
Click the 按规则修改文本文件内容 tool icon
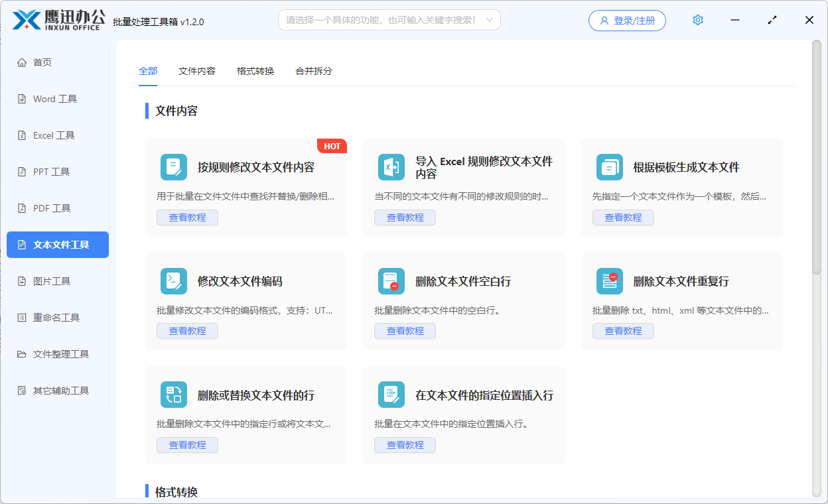point(173,167)
